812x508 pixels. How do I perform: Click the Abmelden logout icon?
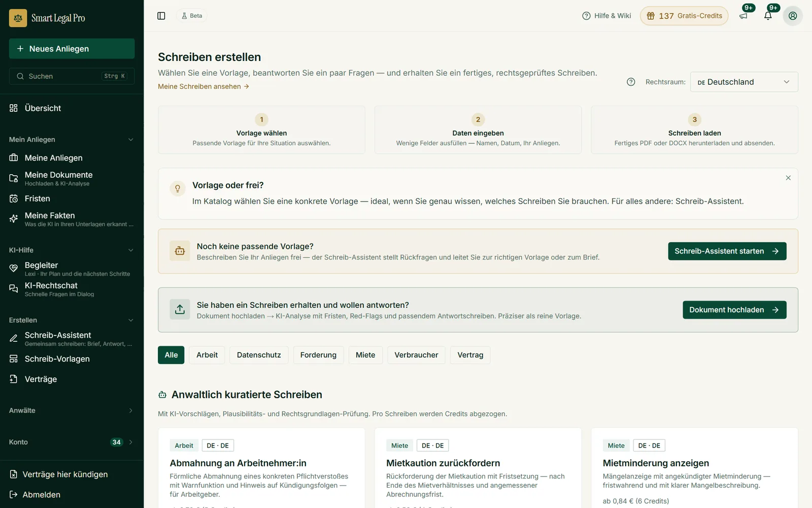coord(14,494)
